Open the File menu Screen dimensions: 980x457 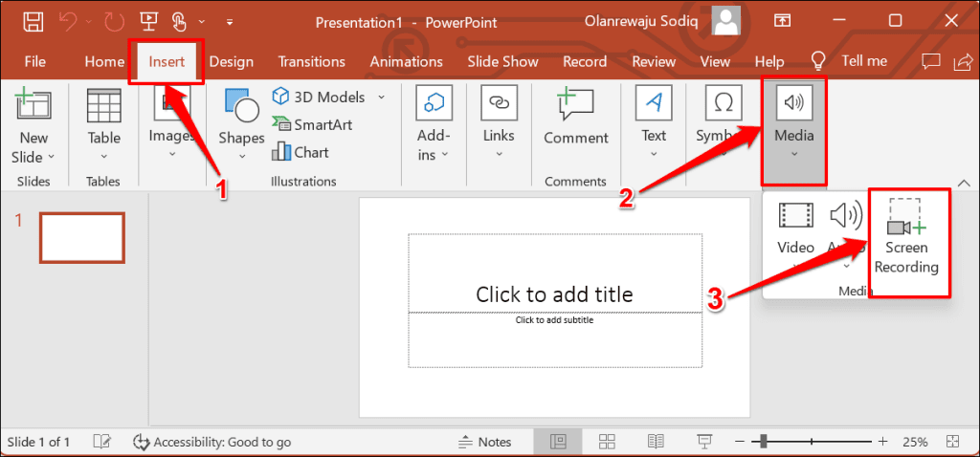click(x=34, y=62)
